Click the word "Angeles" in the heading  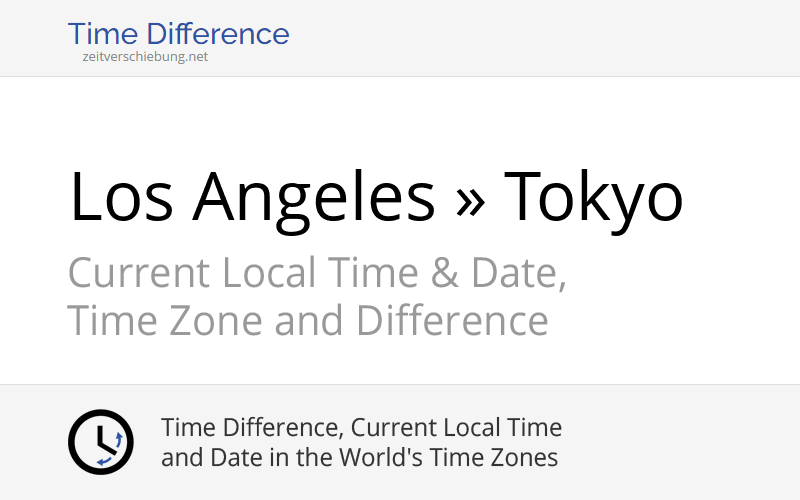(x=314, y=202)
